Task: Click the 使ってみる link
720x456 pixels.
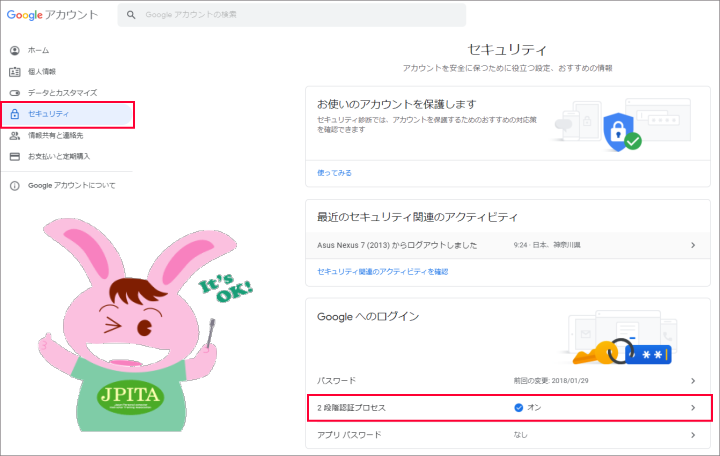Action: (334, 172)
